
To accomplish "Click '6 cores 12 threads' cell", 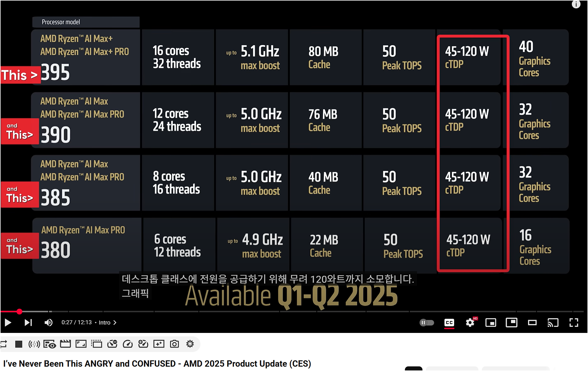I will pyautogui.click(x=179, y=246).
